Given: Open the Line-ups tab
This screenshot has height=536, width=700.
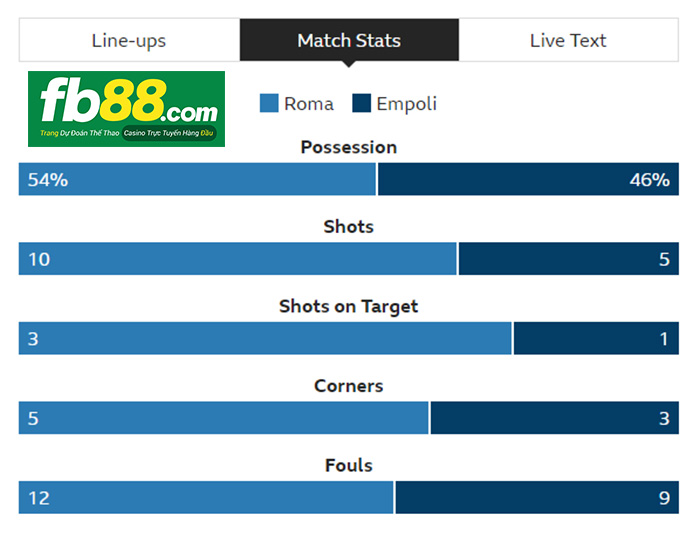Looking at the screenshot, I should [129, 40].
